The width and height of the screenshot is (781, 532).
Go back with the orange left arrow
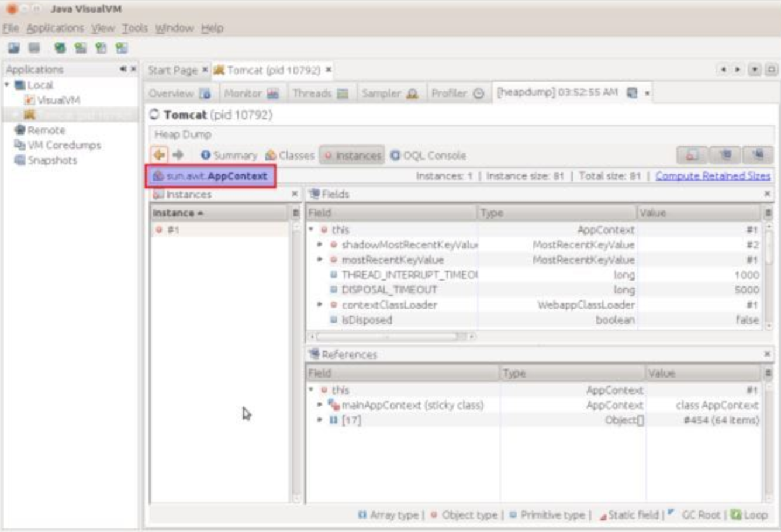point(159,155)
